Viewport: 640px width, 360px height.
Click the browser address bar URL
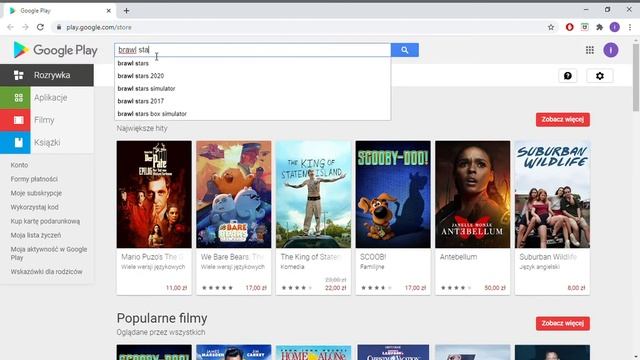[x=99, y=27]
